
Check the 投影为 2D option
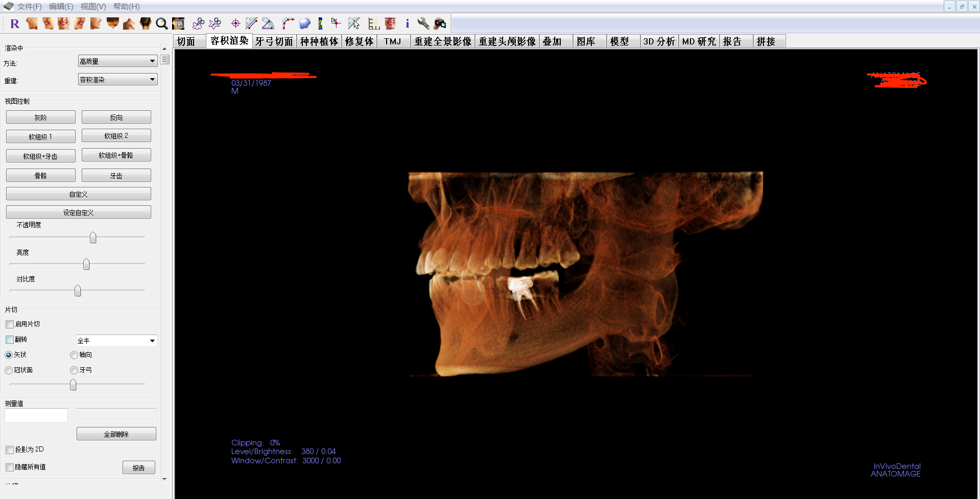point(9,449)
